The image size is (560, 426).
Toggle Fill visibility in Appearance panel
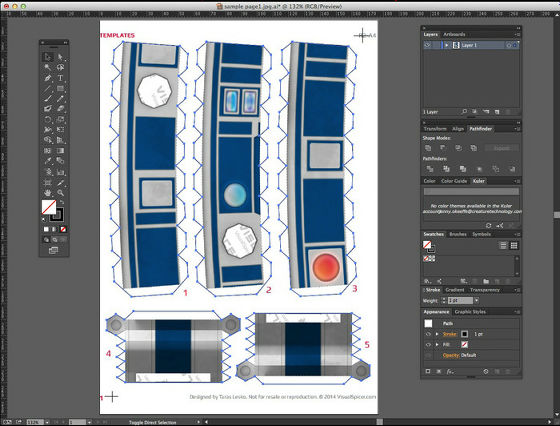click(428, 345)
